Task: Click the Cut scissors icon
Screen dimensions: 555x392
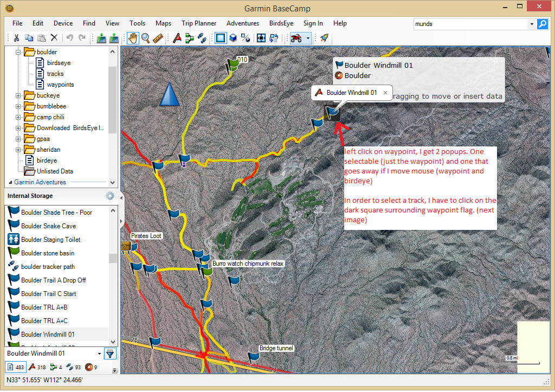Action: [16, 38]
